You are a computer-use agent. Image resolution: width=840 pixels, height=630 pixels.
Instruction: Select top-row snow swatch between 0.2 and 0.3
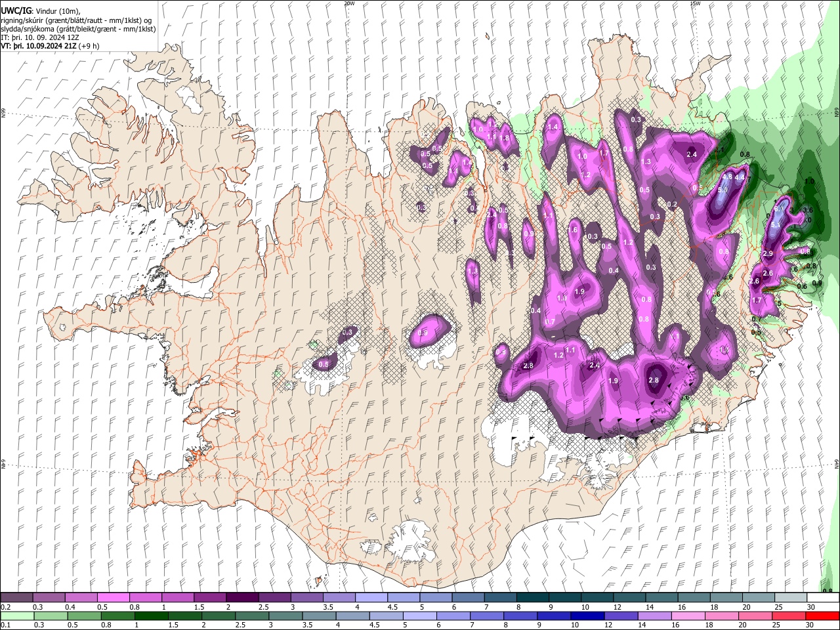click(x=16, y=598)
